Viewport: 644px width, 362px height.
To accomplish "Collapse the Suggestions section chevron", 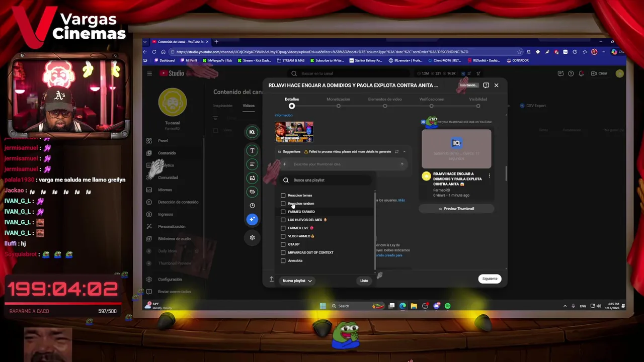I will (x=404, y=151).
